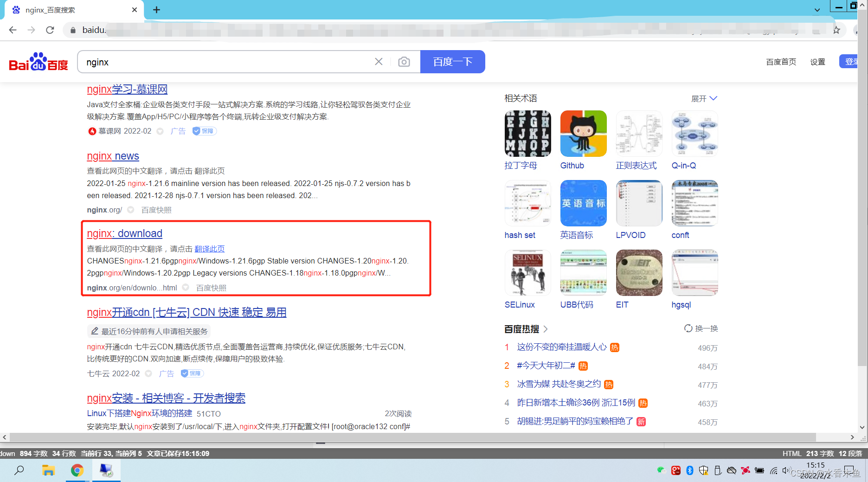This screenshot has width=868, height=482.
Task: Click the volume speaker icon in tray
Action: pos(786,470)
